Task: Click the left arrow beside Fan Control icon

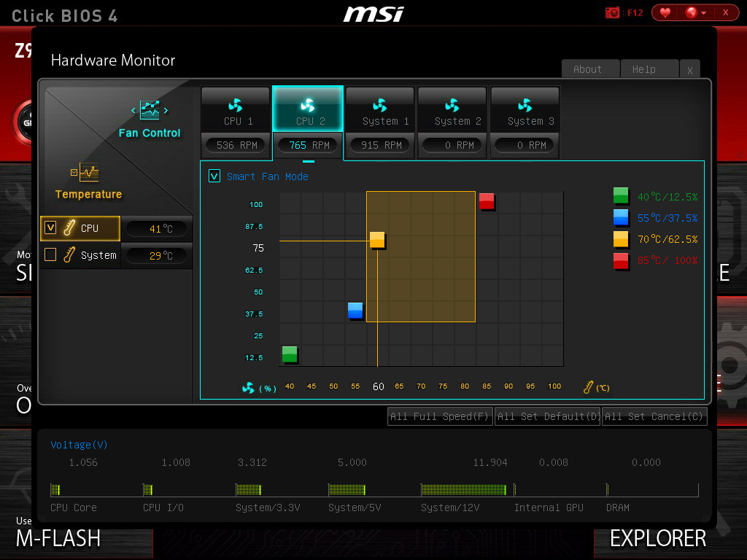Action: coord(133,111)
